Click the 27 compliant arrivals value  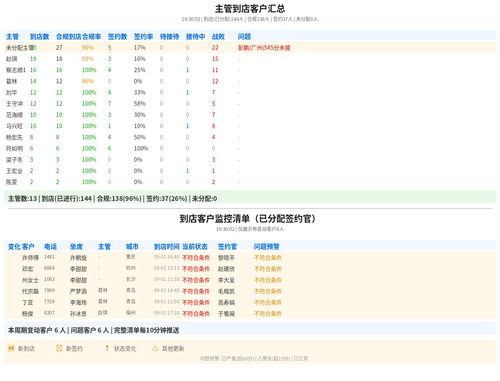[59, 48]
